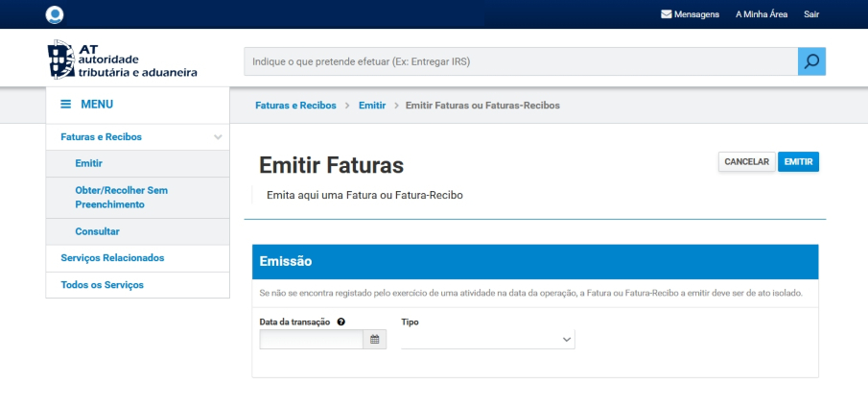Show help for Data da transação
This screenshot has width=868, height=406.
(x=341, y=322)
